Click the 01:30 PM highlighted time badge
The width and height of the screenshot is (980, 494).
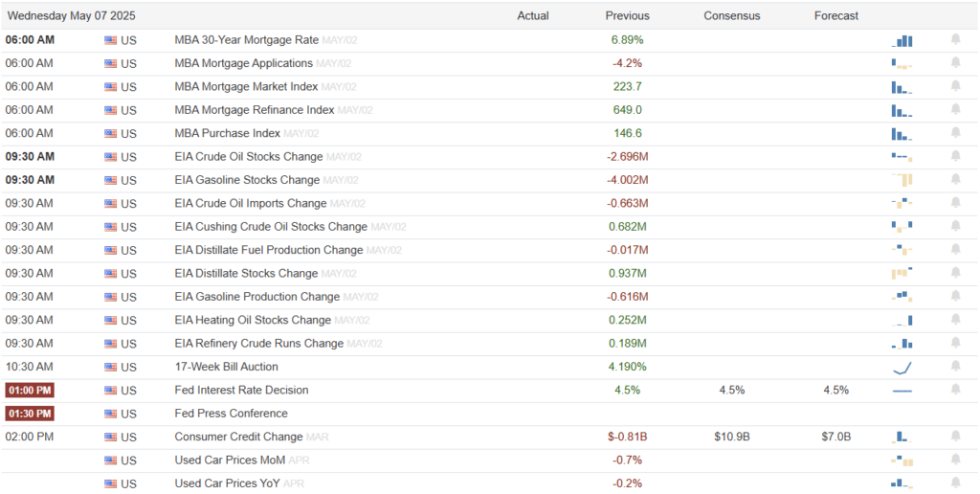(30, 414)
